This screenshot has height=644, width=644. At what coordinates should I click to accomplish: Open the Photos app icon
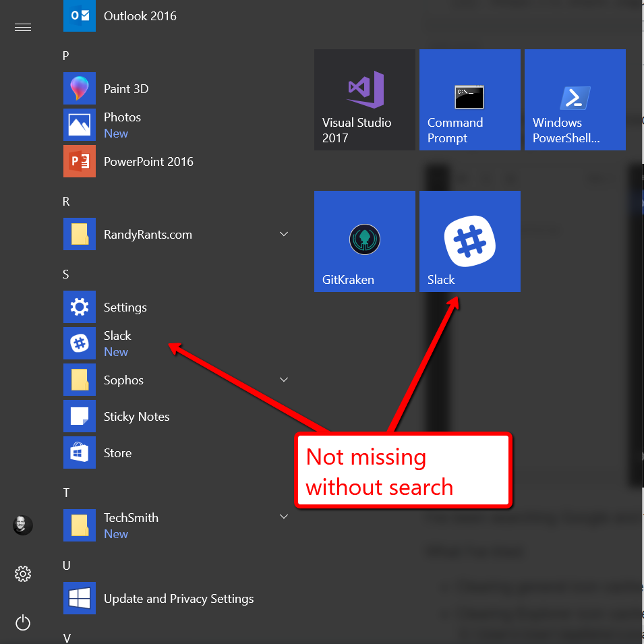tap(80, 125)
